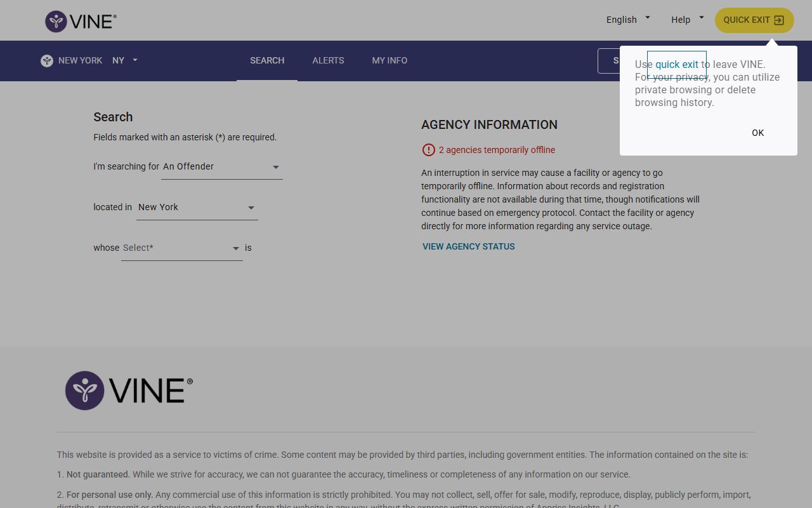Click the VINE logo in the header
Screen dimensions: 812x508
point(81,21)
